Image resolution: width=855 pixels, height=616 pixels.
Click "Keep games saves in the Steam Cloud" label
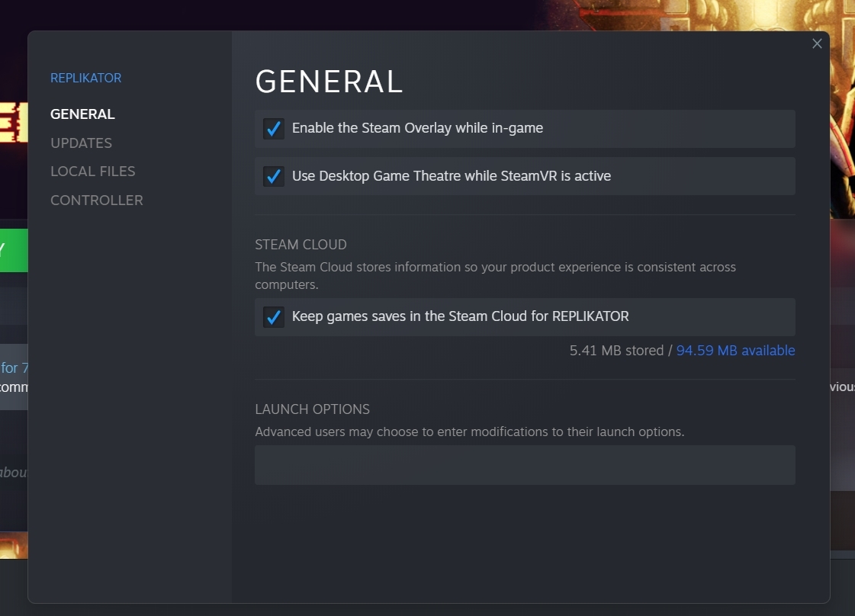coord(460,316)
